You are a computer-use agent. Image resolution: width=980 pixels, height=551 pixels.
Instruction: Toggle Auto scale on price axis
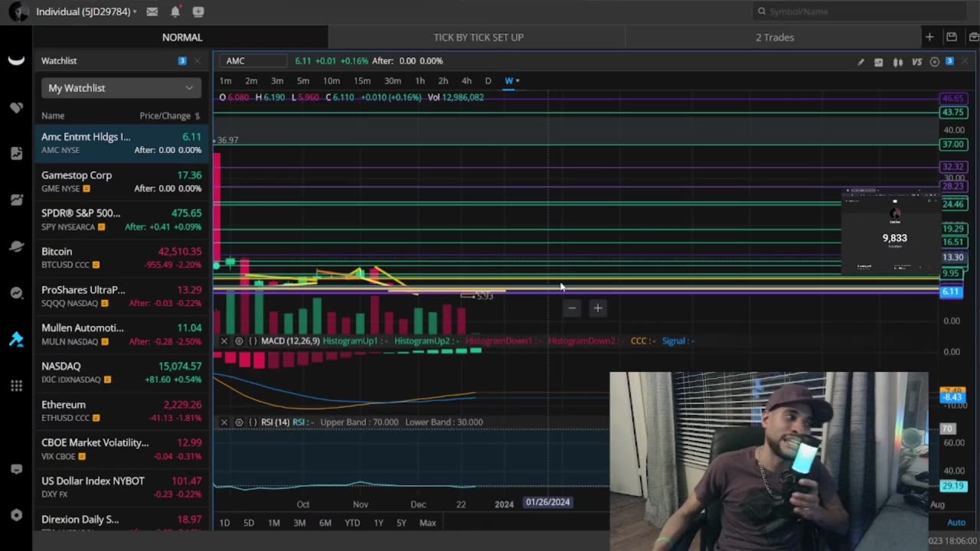click(956, 523)
